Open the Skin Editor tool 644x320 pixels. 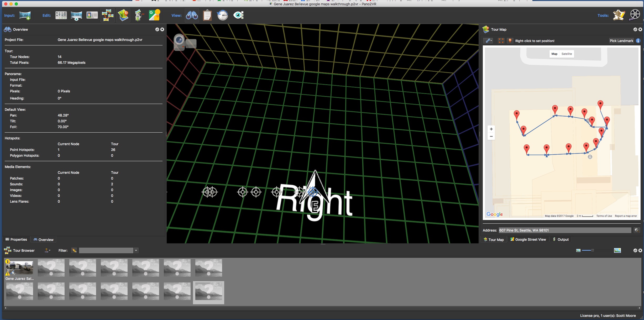point(619,15)
